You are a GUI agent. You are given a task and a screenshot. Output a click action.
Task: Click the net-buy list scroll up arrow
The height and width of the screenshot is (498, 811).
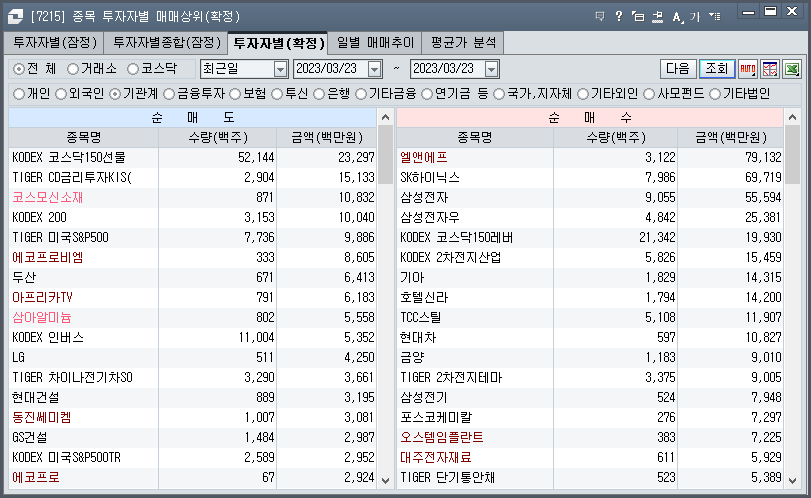792,117
